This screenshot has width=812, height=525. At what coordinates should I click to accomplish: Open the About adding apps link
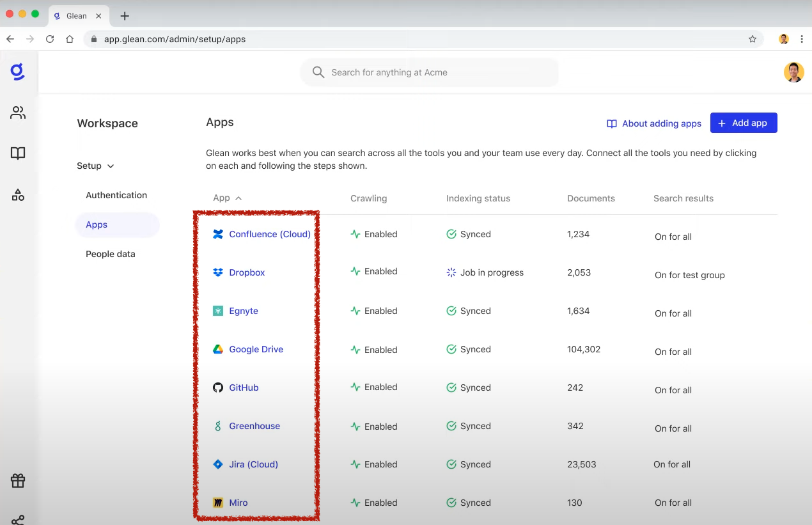point(654,123)
